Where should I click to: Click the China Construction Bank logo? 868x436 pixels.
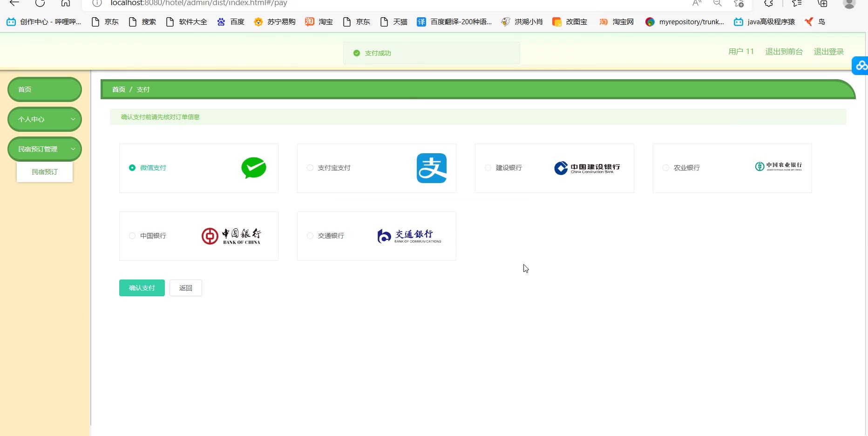(587, 168)
